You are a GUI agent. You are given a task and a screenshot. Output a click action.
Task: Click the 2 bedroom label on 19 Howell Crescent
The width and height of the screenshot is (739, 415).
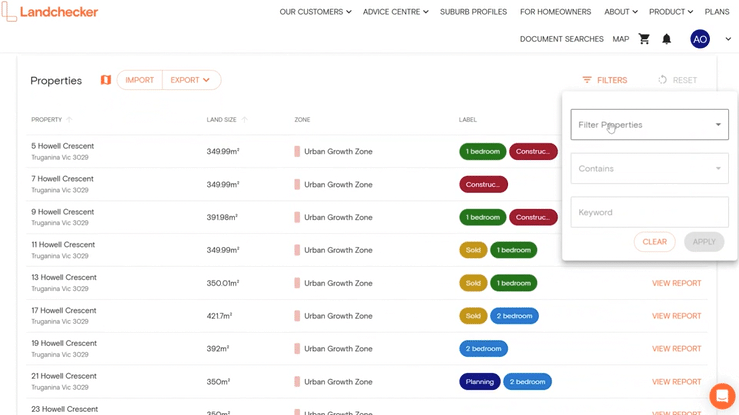484,349
